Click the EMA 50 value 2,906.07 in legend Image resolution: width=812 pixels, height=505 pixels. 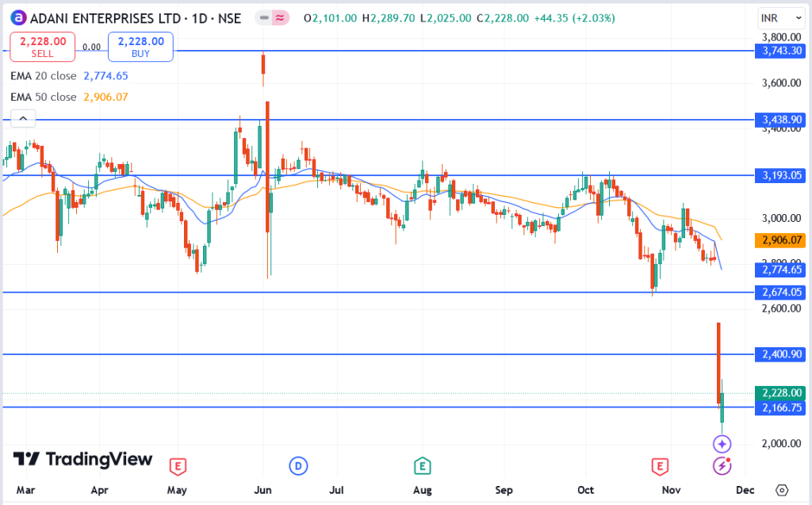tap(105, 98)
